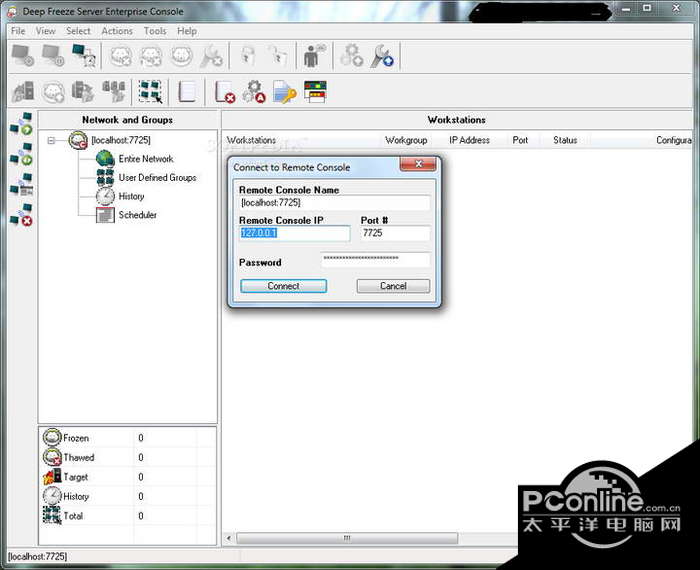700x570 pixels.
Task: Select Scheduler in the network tree
Action: 138,215
